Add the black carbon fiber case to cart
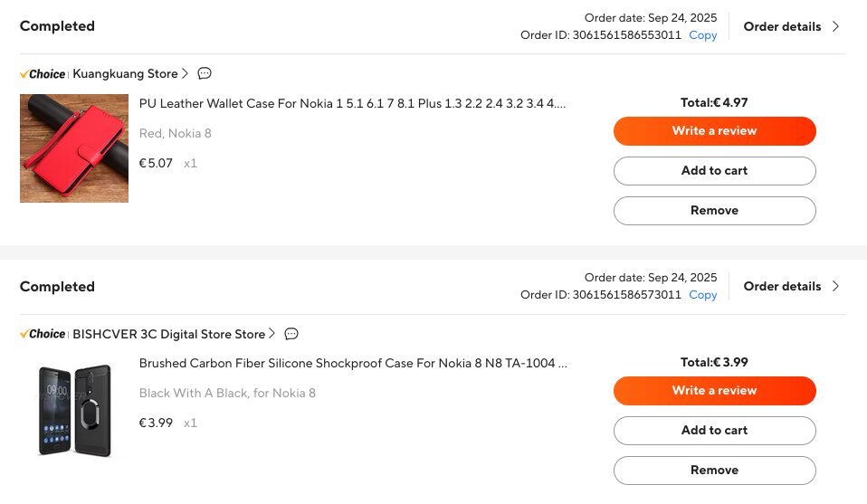The image size is (867, 504). (714, 431)
